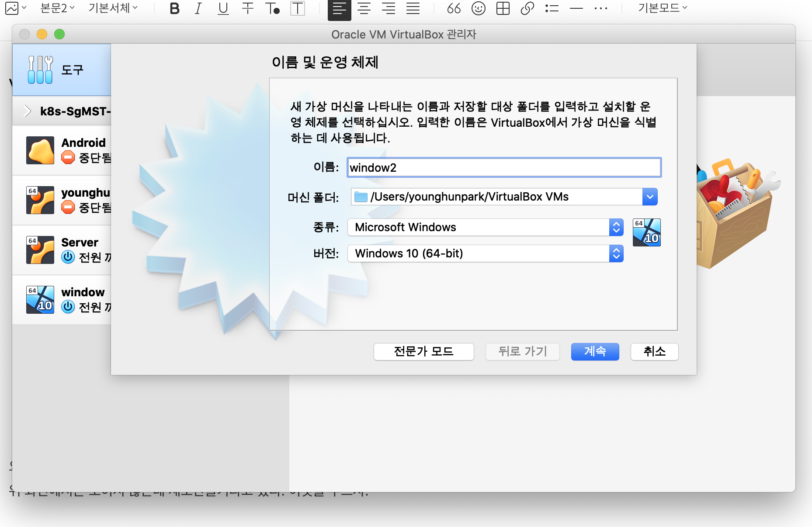Insert a table from toolbar

[x=503, y=8]
